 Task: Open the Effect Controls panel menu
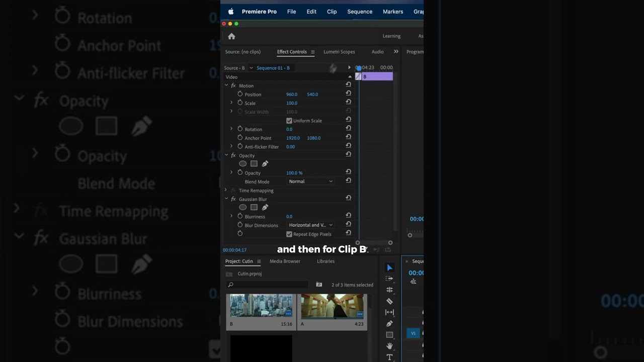(x=312, y=52)
